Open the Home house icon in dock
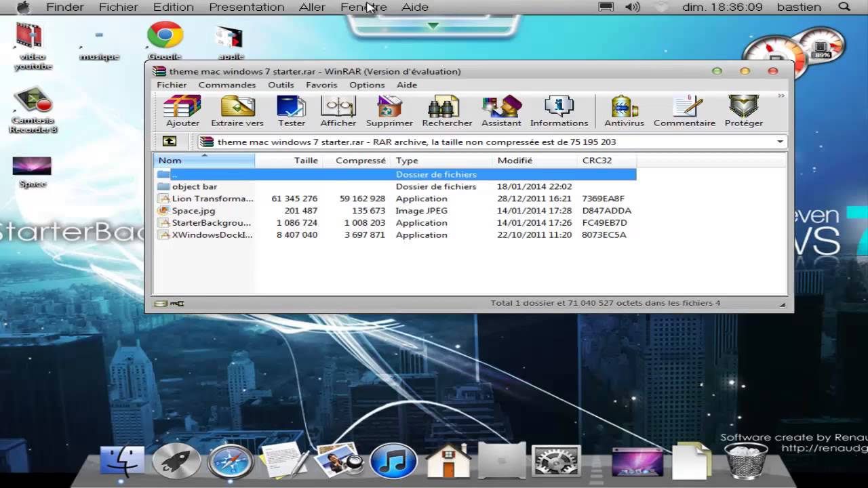 (448, 462)
